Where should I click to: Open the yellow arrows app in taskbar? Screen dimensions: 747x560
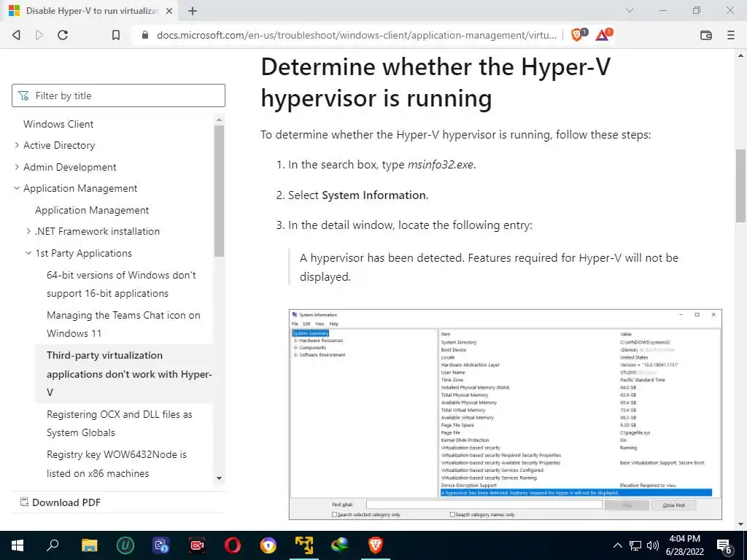click(304, 545)
